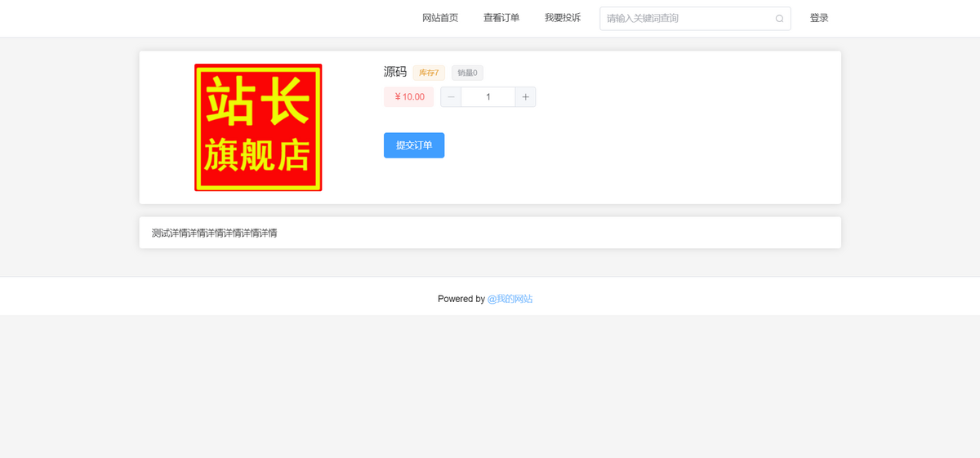
Task: Click 登录 to sign in
Action: tap(819, 18)
